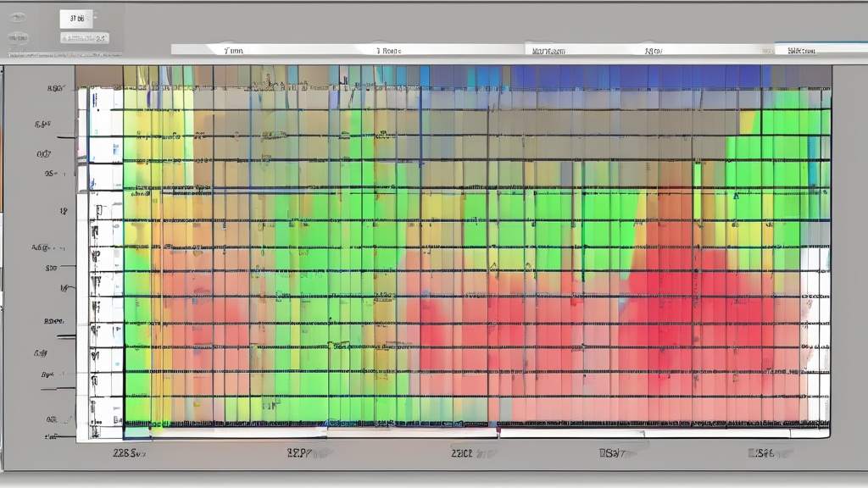Click the topmost y-axis label on the left
Image resolution: width=868 pixels, height=488 pixels.
57,87
